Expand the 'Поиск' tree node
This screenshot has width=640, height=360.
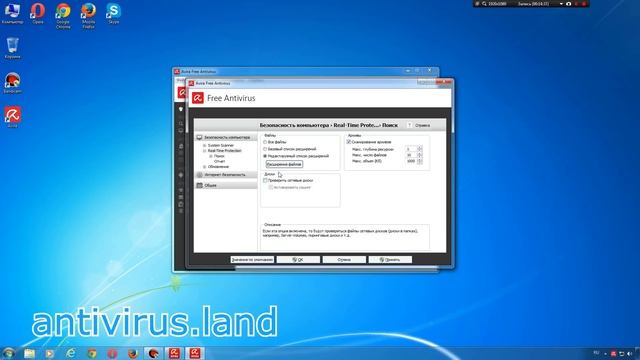211,156
